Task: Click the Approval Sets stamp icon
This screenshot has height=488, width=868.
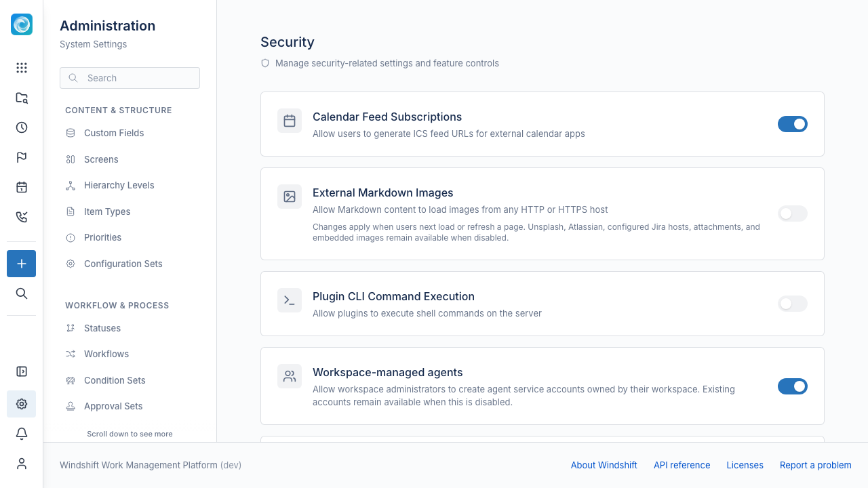Action: click(71, 407)
